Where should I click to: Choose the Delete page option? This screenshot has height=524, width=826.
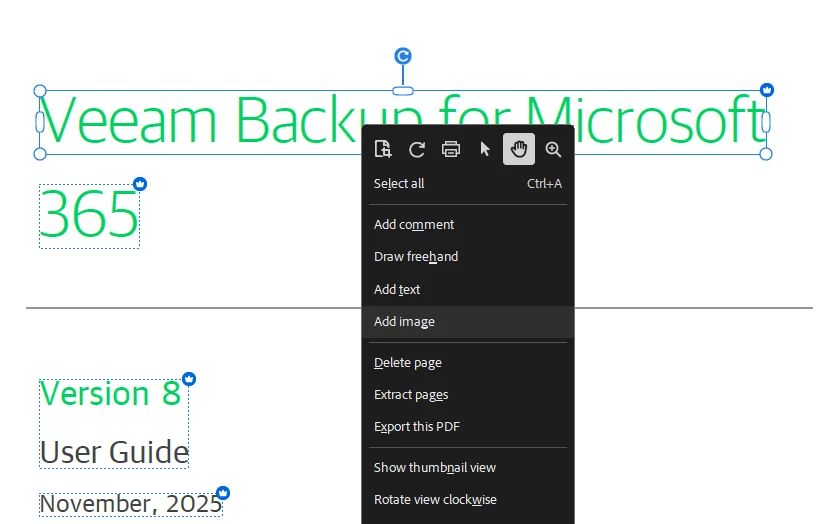coord(468,362)
